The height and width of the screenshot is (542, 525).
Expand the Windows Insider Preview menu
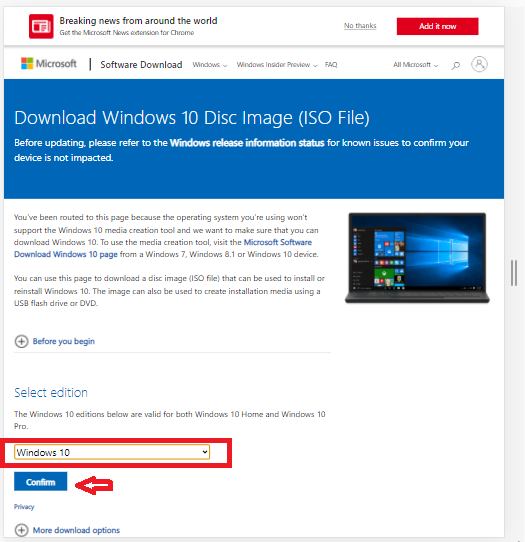(x=277, y=65)
